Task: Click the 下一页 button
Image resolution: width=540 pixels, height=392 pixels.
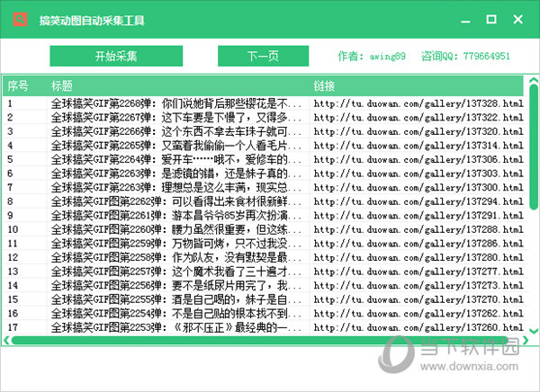Action: (263, 56)
